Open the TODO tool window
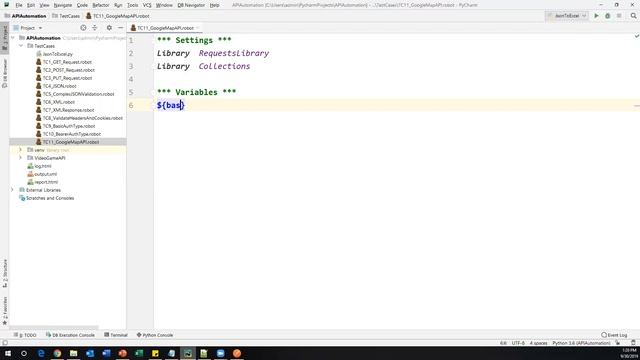This screenshot has width=640, height=360. click(x=25, y=335)
